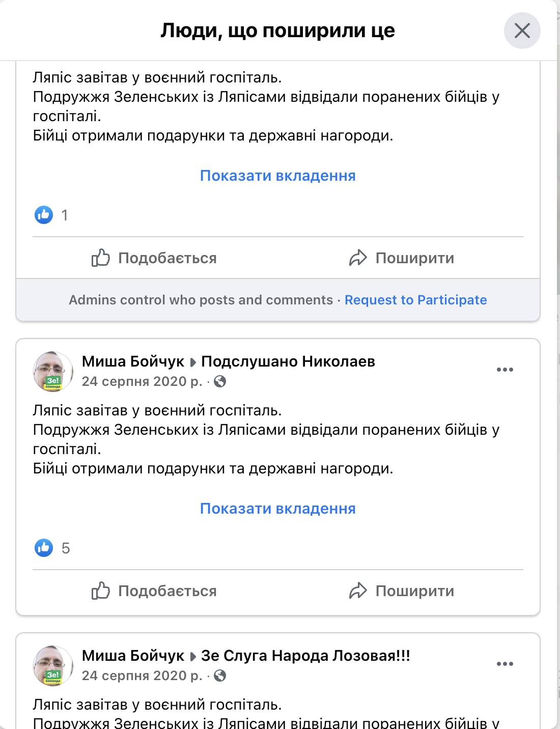Click the blue like reaction icon showing 5
The image size is (560, 729).
tap(44, 548)
